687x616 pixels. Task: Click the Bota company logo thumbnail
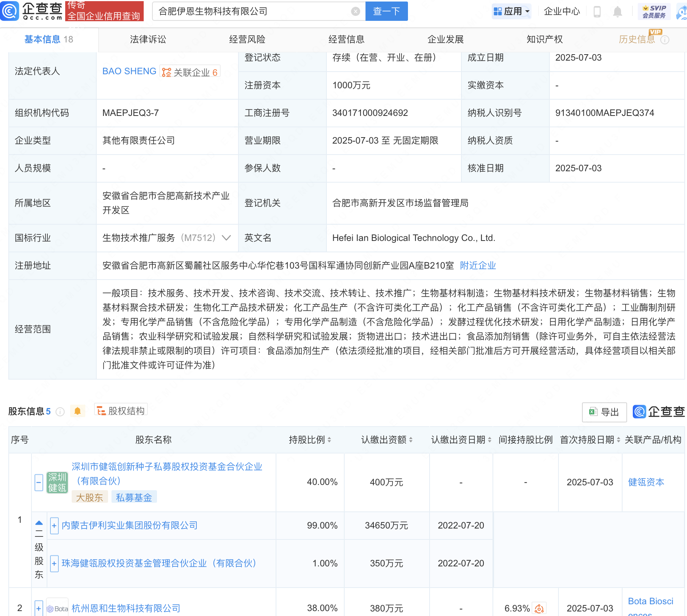pos(57,609)
